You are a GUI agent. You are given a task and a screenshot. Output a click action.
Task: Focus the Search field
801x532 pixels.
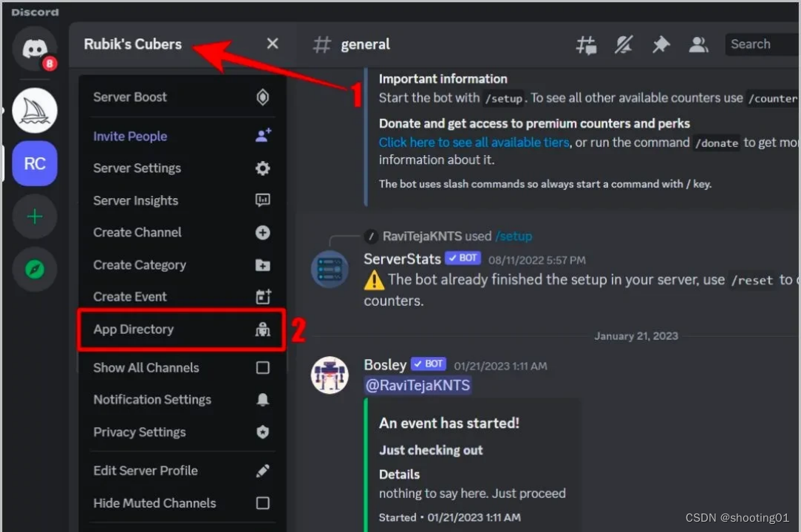click(762, 44)
